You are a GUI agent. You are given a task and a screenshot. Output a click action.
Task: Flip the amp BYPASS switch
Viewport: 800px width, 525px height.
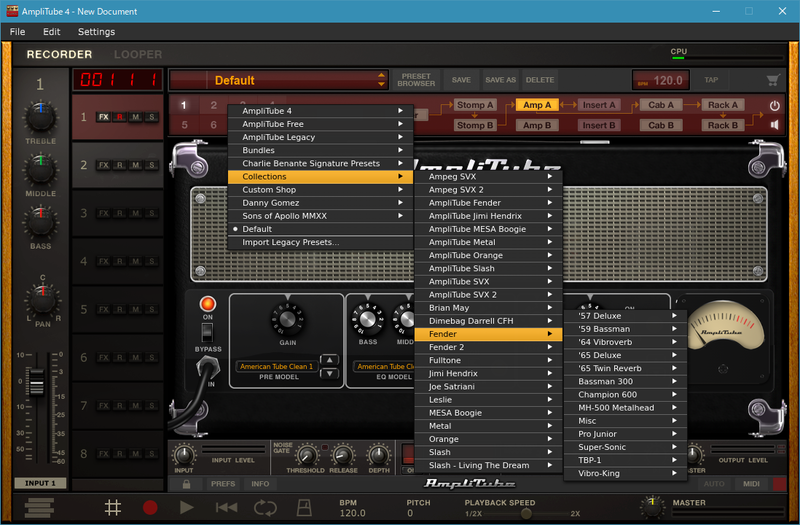point(207,333)
